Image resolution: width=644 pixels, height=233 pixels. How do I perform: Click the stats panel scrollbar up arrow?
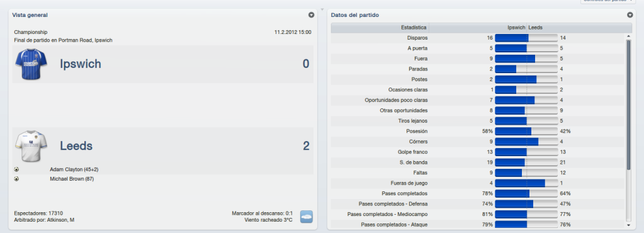[x=628, y=36]
